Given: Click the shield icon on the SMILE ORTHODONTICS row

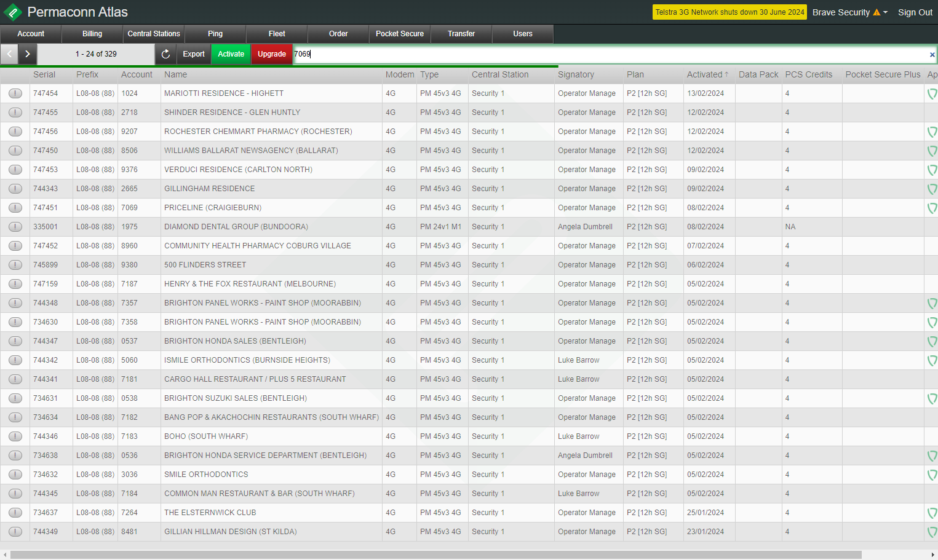Looking at the screenshot, I should (x=932, y=475).
